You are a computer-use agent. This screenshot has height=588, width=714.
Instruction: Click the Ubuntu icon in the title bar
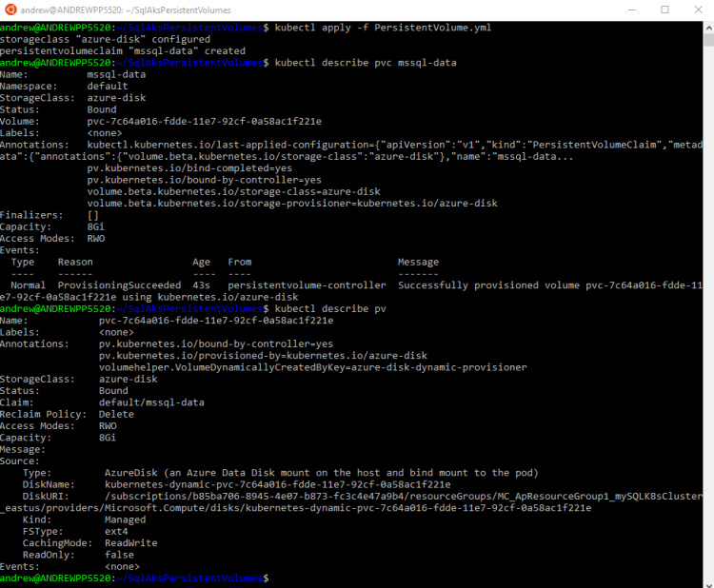pyautogui.click(x=10, y=10)
